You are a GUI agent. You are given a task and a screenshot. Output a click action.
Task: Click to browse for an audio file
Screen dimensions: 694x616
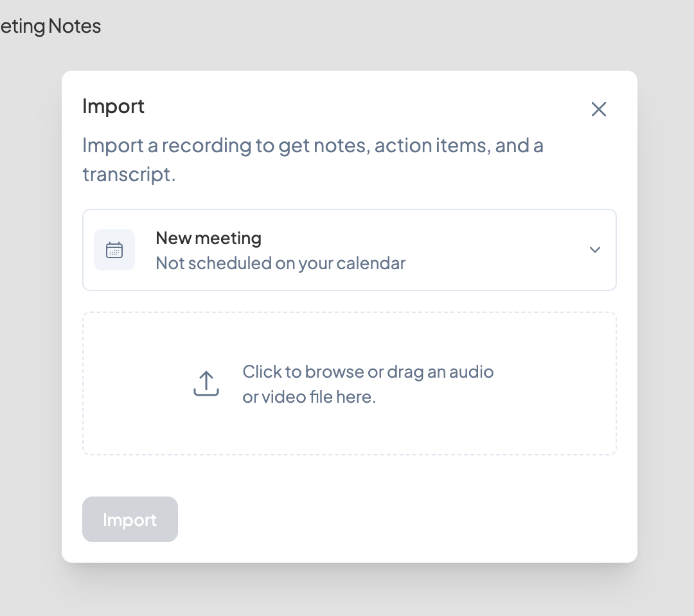point(349,383)
